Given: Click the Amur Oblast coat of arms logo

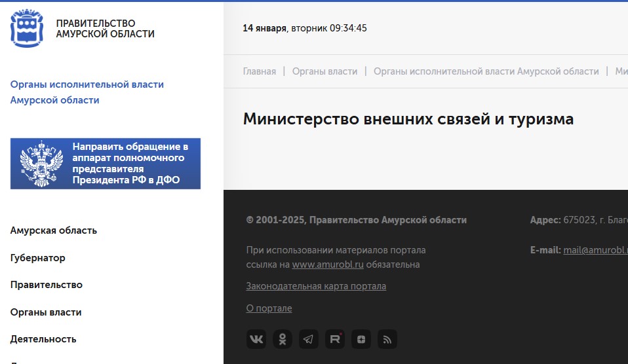Looking at the screenshot, I should click(x=28, y=29).
